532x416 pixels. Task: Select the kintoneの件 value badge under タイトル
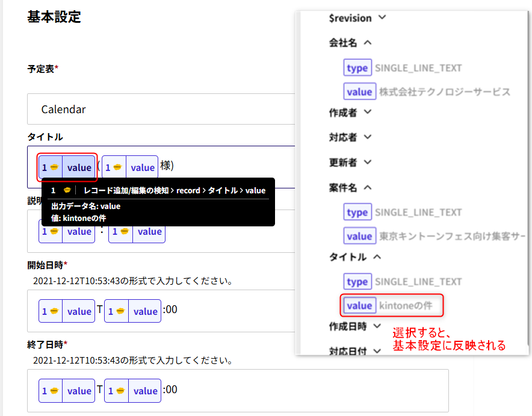(x=359, y=305)
